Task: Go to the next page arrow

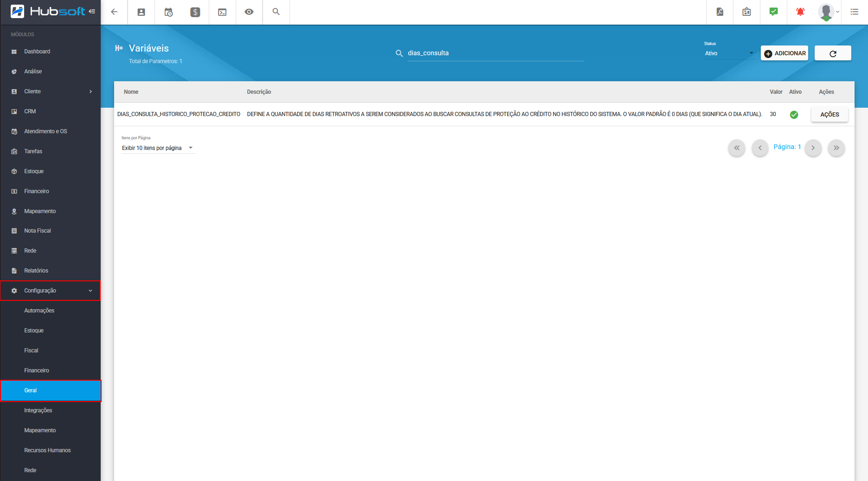Action: click(x=813, y=148)
